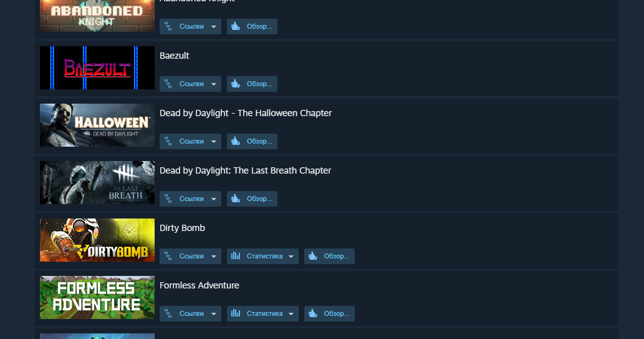The image size is (644, 339).
Task: Click the statistics bar-chart icon for Dirty Bomb
Action: coord(235,256)
